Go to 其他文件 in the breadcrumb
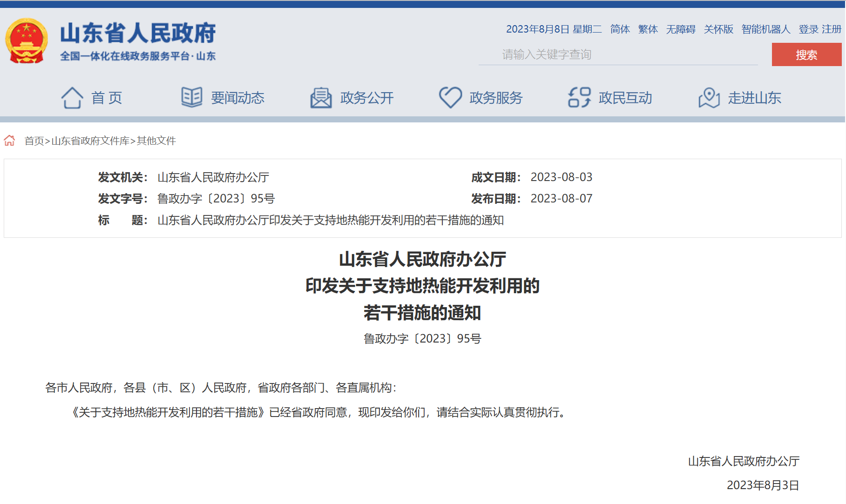Screen dimensions: 846x504 point(156,141)
